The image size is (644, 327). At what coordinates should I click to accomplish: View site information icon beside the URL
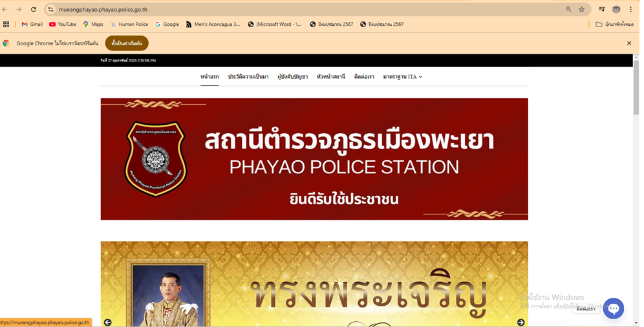click(x=50, y=10)
